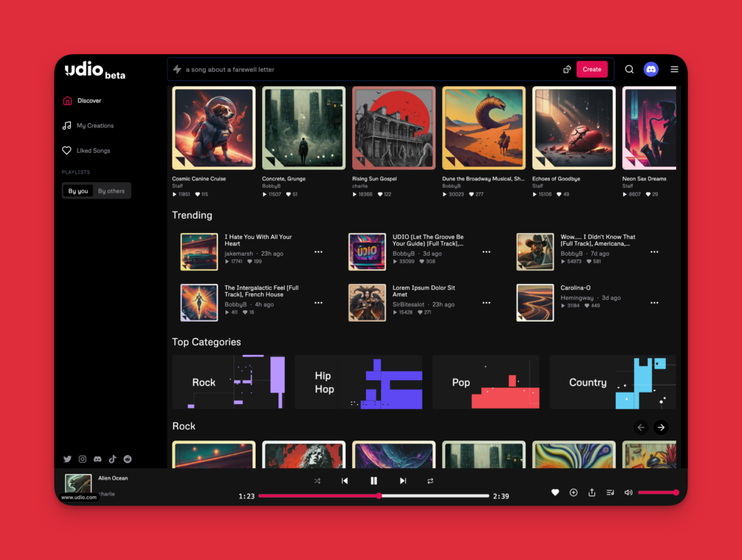
Task: Skip to next track
Action: (403, 480)
